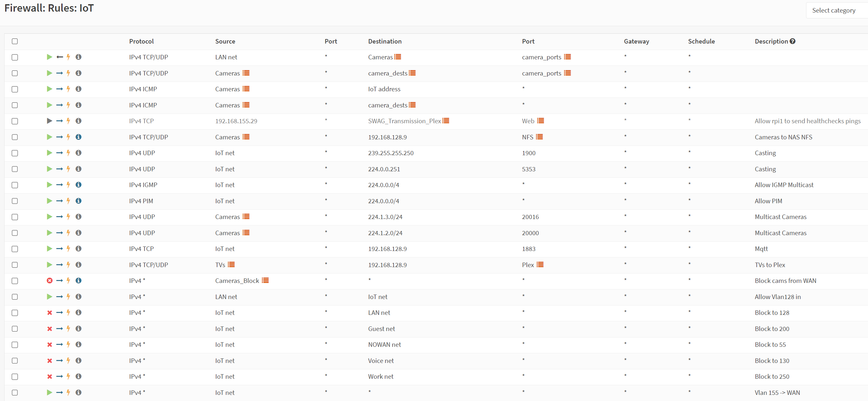Click the Destination column header
The height and width of the screenshot is (401, 868).
[385, 41]
